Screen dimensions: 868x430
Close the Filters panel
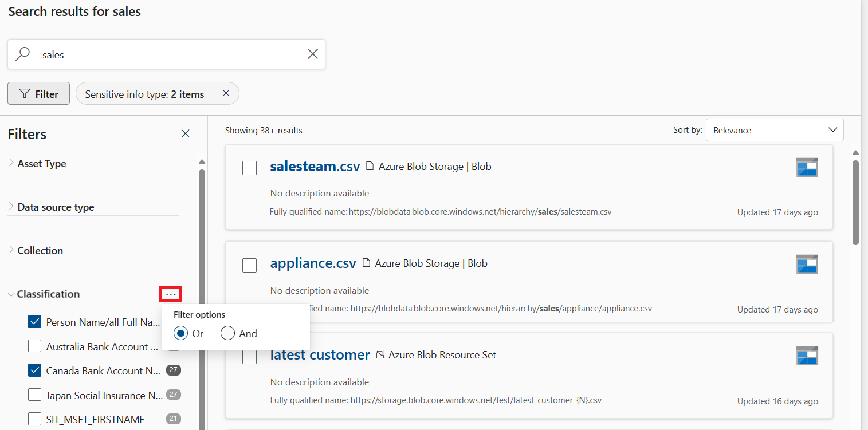(185, 133)
